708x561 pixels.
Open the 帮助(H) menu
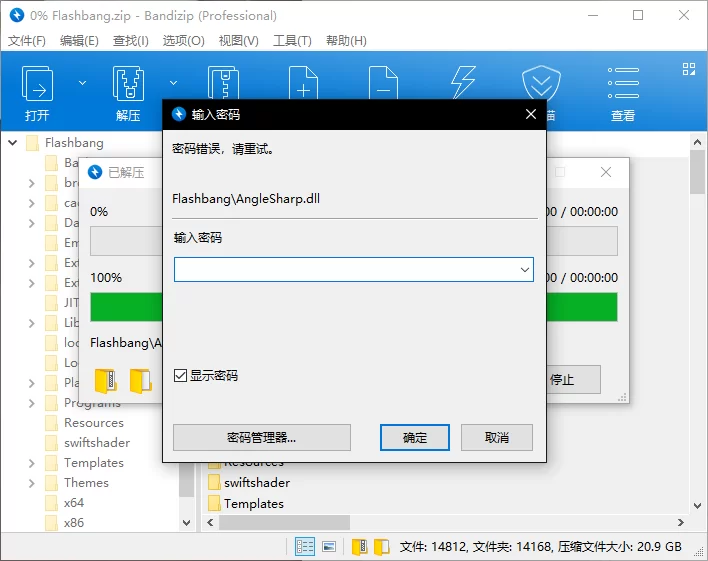click(346, 41)
